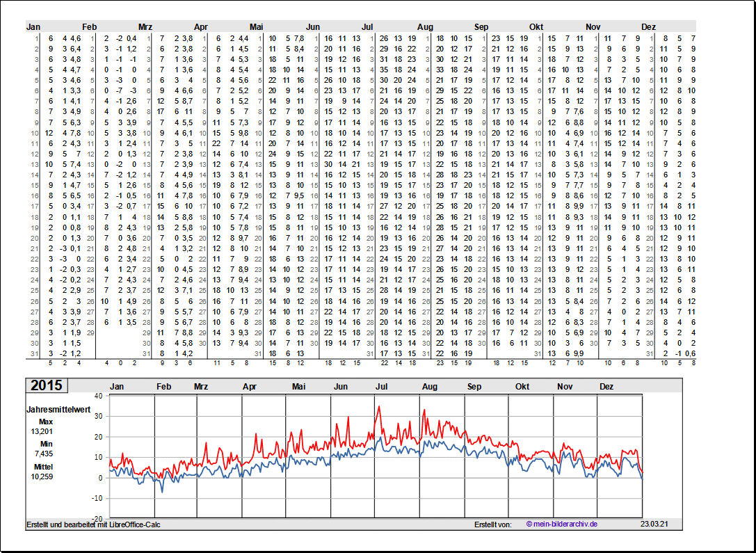756x553 pixels.
Task: Click the Jan header in top table
Action: (x=33, y=26)
